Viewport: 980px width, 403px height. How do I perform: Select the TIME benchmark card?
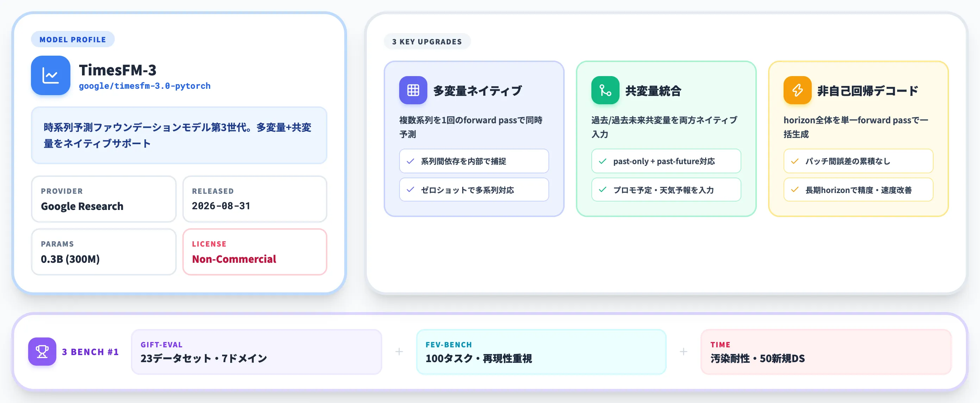[826, 352]
